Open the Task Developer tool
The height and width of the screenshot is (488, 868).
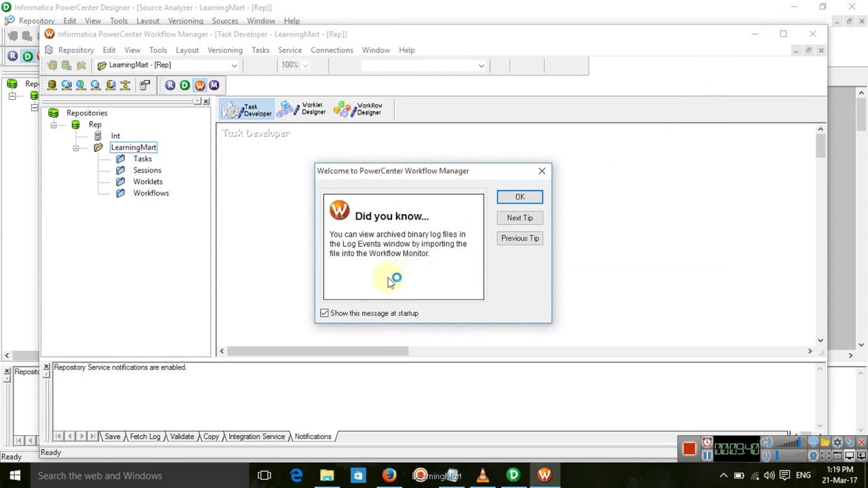point(247,110)
